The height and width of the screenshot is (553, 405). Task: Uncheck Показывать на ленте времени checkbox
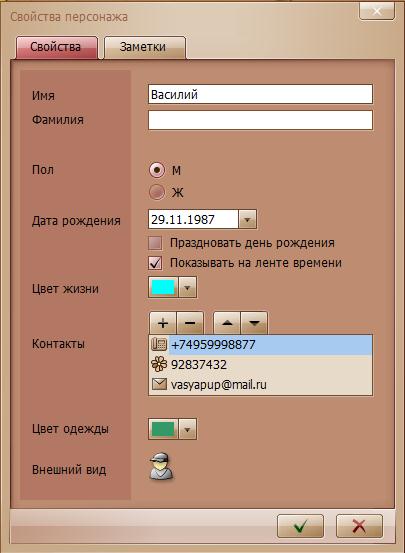155,263
